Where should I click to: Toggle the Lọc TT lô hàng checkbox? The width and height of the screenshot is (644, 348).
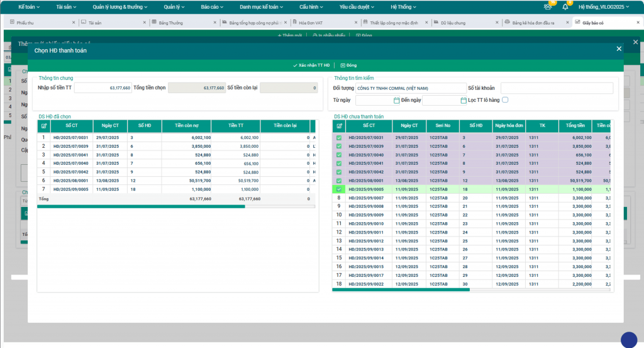(x=505, y=100)
